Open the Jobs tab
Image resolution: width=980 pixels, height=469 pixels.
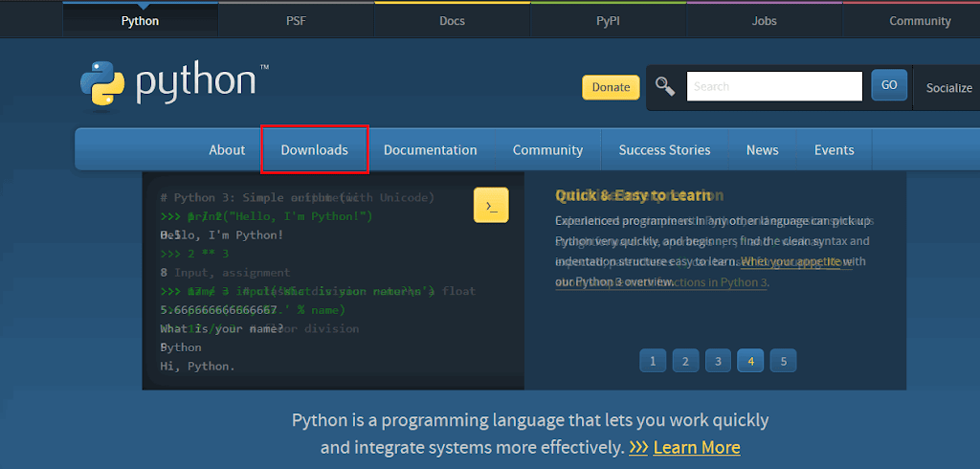tap(765, 21)
